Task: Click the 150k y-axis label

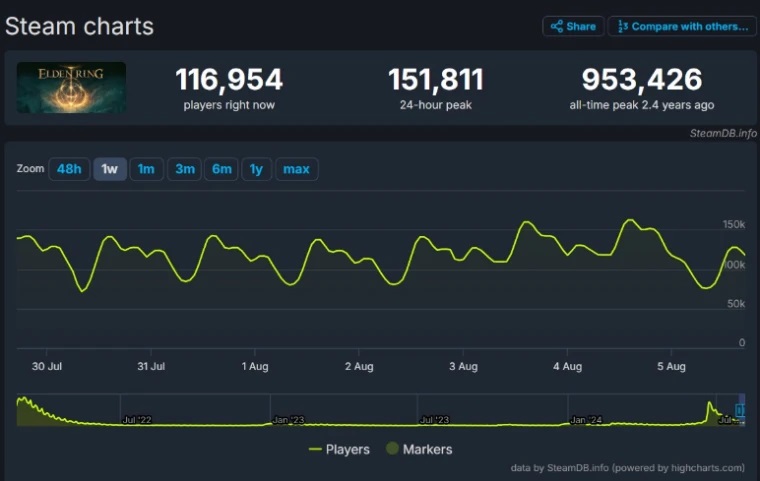Action: pos(734,224)
